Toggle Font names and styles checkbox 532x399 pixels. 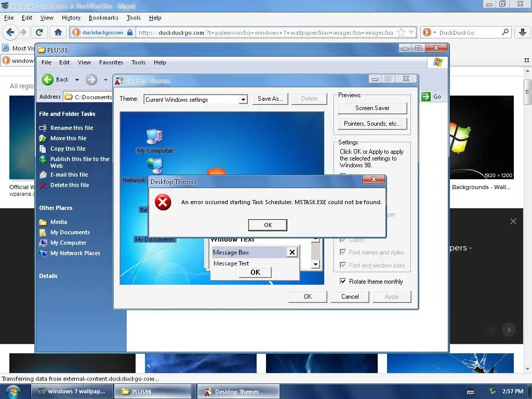point(343,252)
